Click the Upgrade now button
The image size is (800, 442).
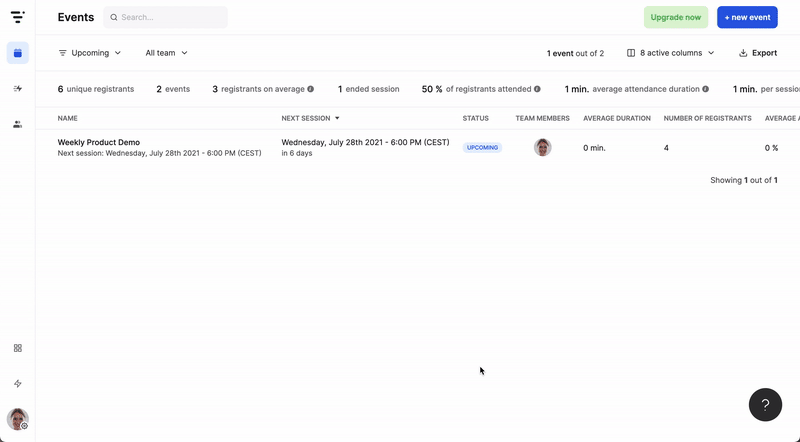676,17
